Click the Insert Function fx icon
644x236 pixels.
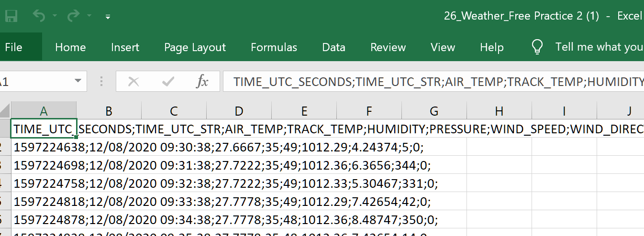click(202, 82)
